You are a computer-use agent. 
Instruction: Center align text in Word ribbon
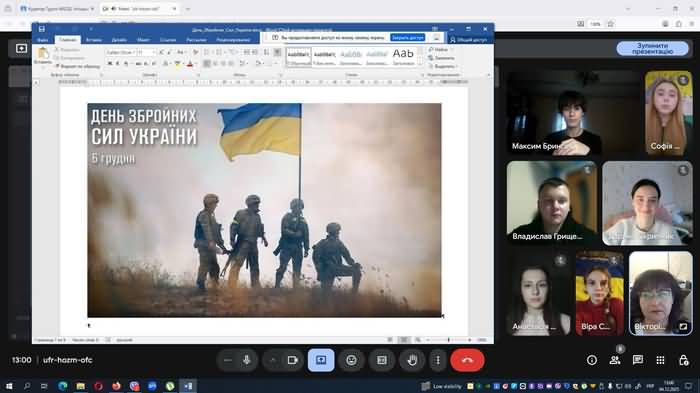point(215,64)
